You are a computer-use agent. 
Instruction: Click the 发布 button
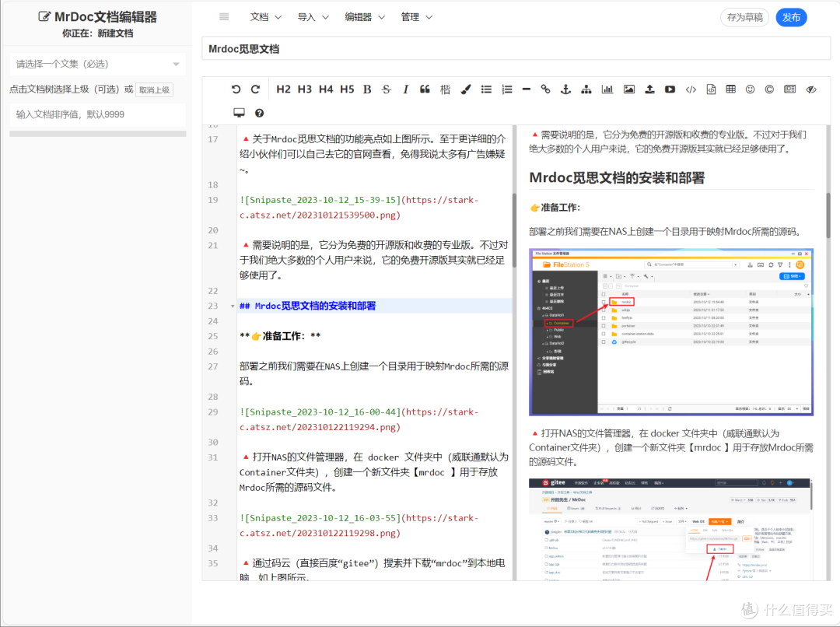[x=791, y=17]
